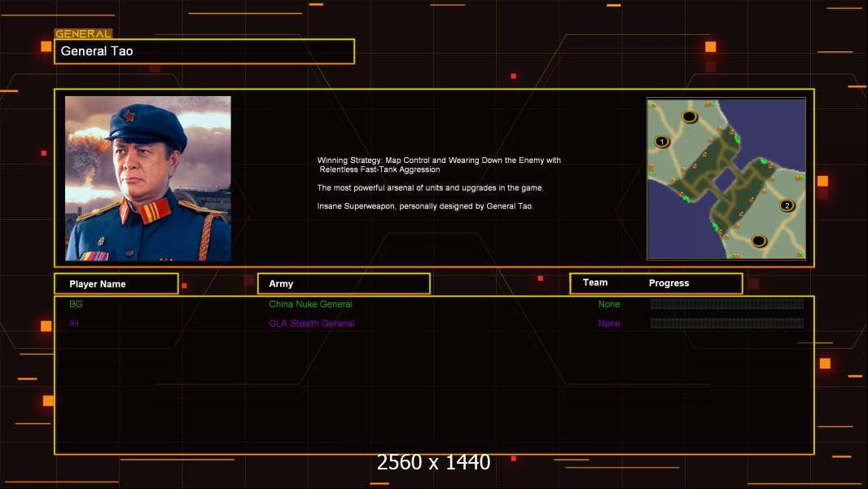Click the General Tao name field

204,51
